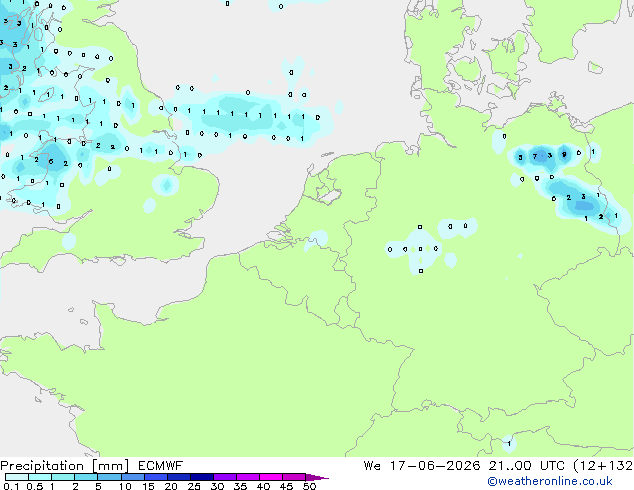The height and width of the screenshot is (490, 634).
Task: Click the "[mm]" unit label
Action: click(x=110, y=466)
